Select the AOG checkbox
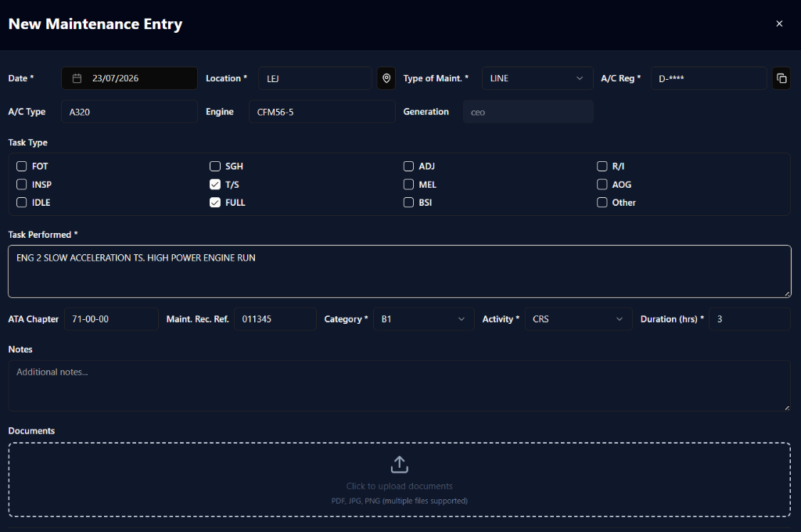 point(602,185)
